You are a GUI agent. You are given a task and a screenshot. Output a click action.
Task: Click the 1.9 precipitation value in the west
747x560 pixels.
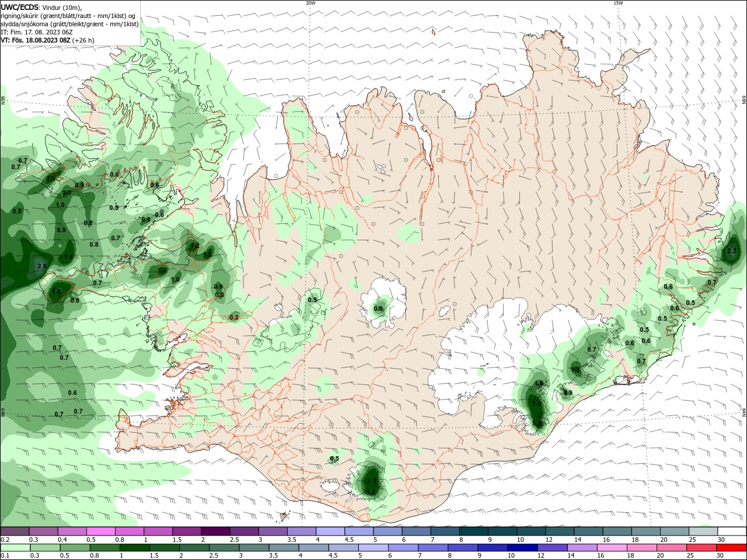[x=57, y=292]
